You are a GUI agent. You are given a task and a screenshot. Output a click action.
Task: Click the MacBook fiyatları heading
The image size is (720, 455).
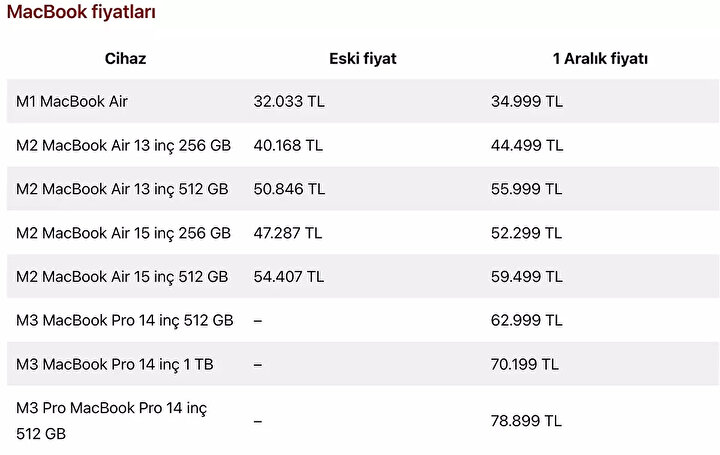click(x=81, y=11)
